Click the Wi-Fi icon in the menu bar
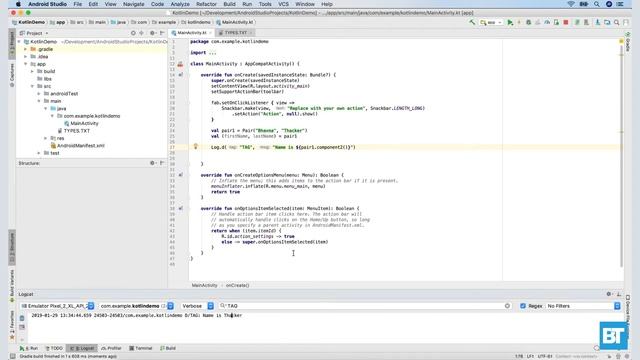The height and width of the screenshot is (360, 640). point(571,4)
